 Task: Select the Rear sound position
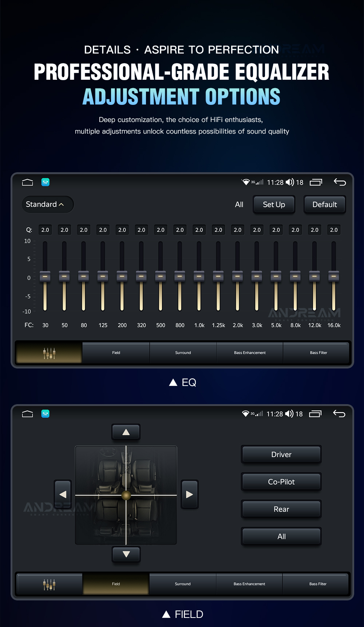(x=281, y=509)
